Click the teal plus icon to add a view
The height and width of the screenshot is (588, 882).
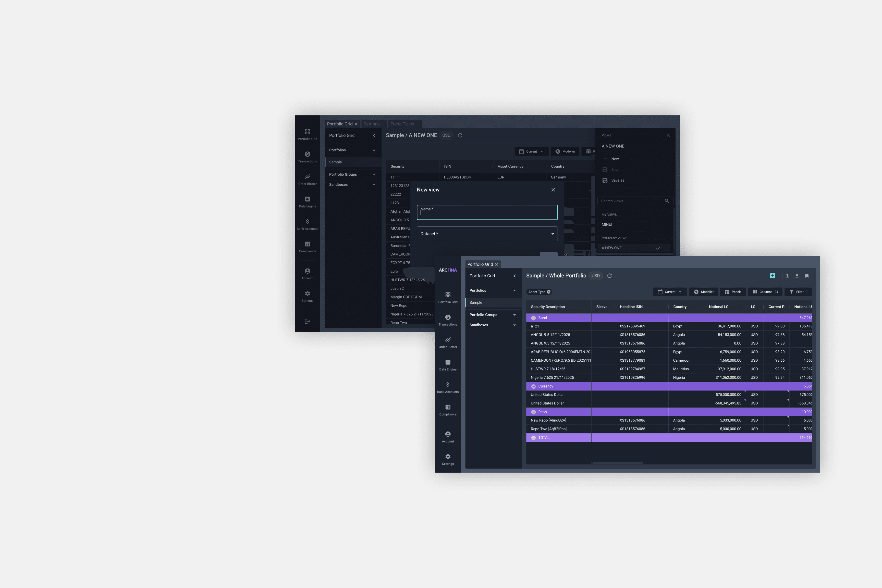[x=772, y=276]
